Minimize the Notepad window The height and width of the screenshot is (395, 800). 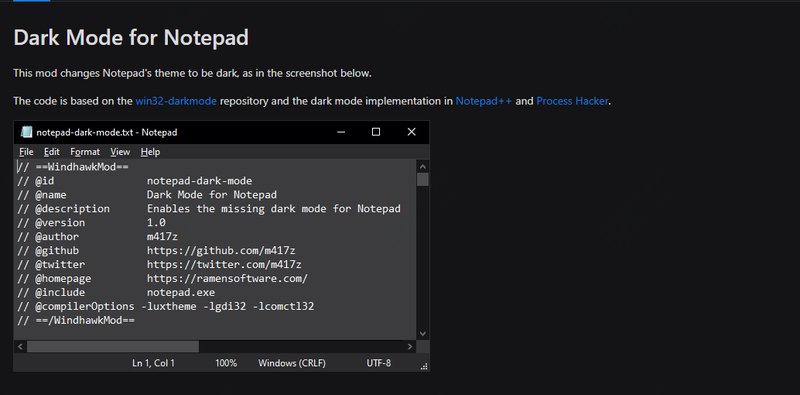341,132
